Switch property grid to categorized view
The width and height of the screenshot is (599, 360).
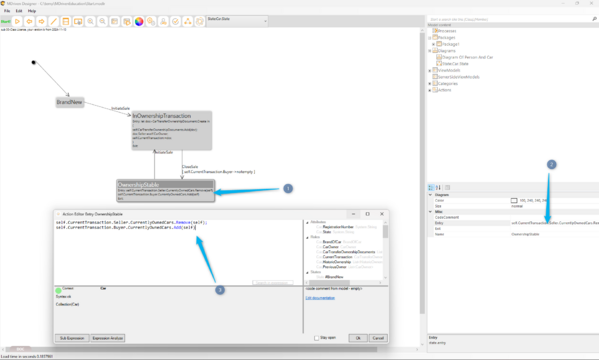pyautogui.click(x=431, y=187)
